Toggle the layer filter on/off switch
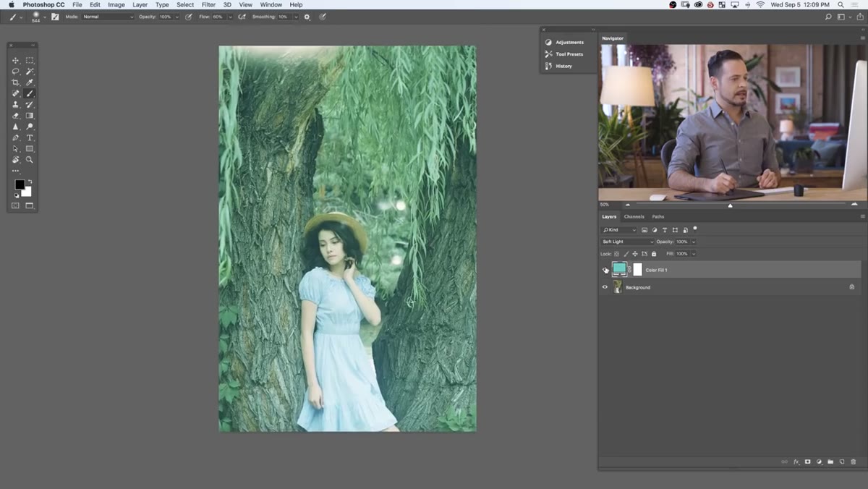 [x=695, y=228]
